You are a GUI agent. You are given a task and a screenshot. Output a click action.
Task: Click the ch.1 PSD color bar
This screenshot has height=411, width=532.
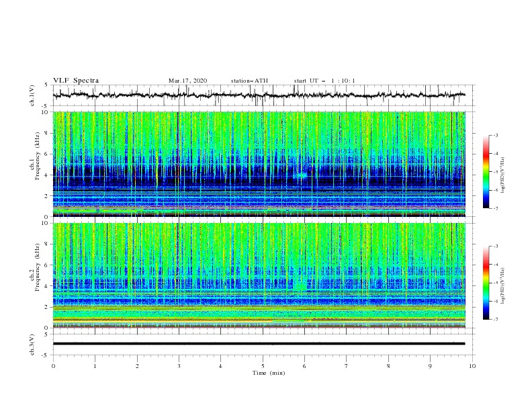click(x=486, y=172)
